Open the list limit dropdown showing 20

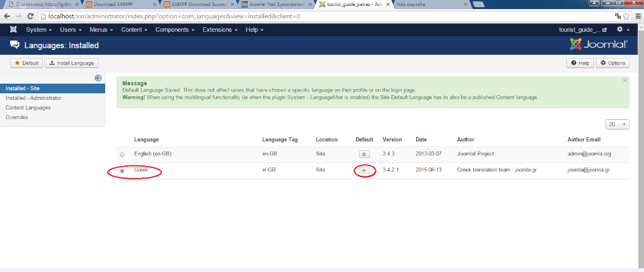click(618, 124)
